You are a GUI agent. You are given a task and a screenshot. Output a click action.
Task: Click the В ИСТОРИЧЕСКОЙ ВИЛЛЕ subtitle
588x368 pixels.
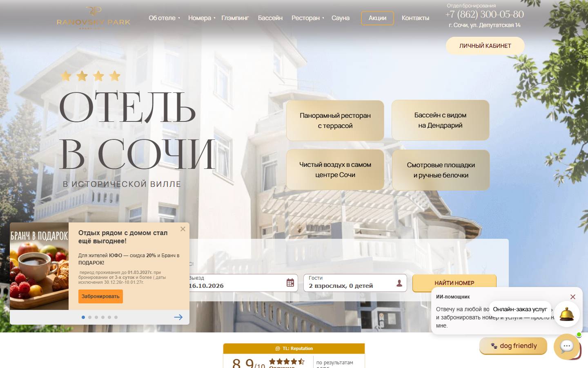[x=122, y=184]
